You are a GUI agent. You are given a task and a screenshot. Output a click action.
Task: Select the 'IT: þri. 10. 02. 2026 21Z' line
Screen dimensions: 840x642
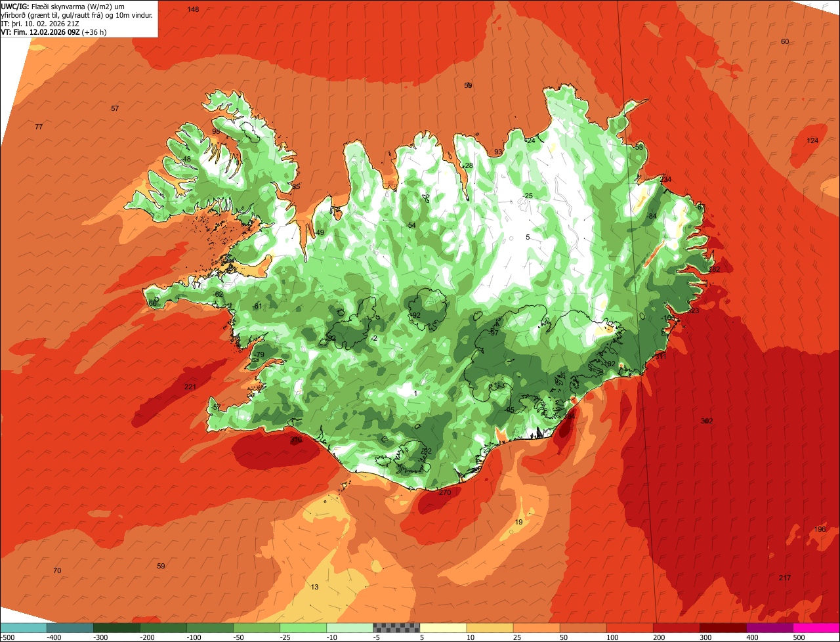(41, 23)
